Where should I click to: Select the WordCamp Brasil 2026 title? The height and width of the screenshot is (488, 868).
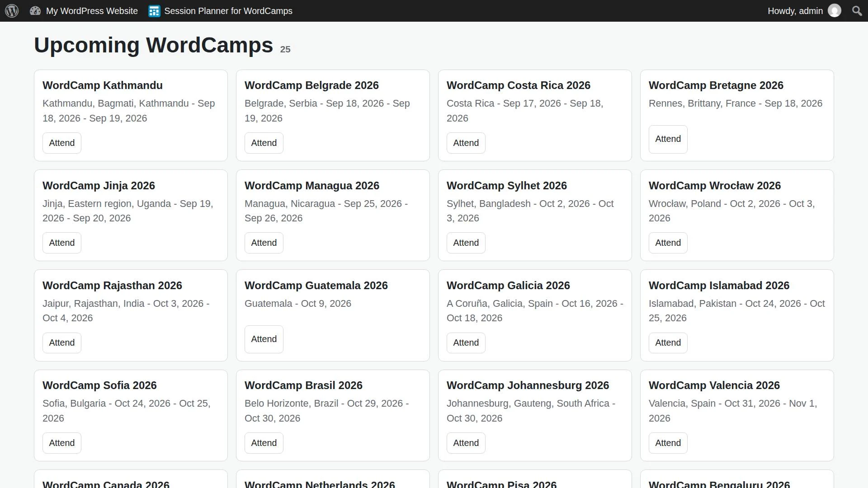[303, 385]
